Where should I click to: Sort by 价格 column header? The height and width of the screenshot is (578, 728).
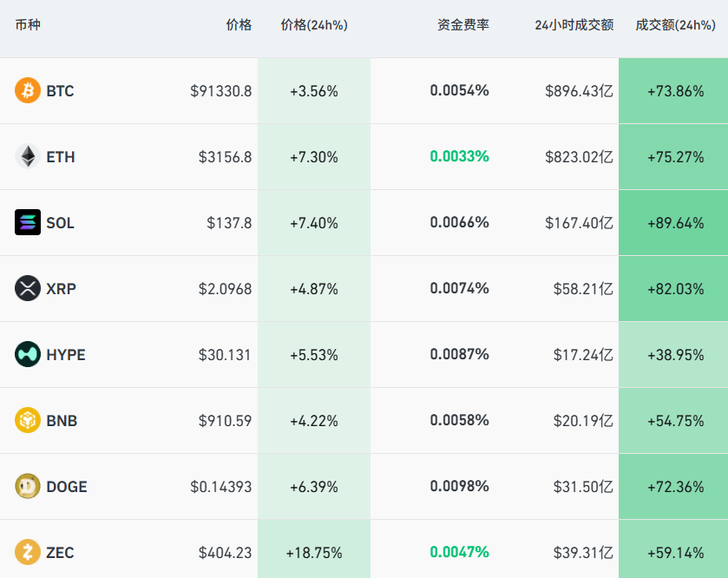[239, 25]
